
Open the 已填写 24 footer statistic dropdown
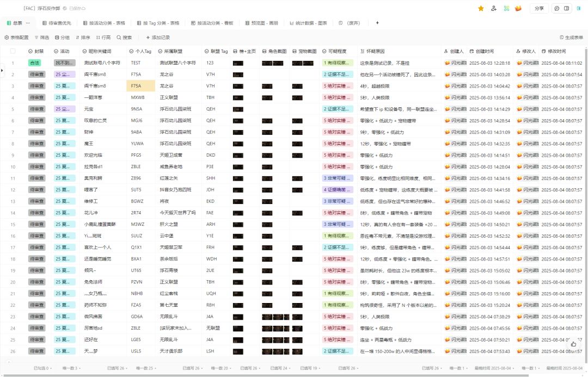point(280,368)
